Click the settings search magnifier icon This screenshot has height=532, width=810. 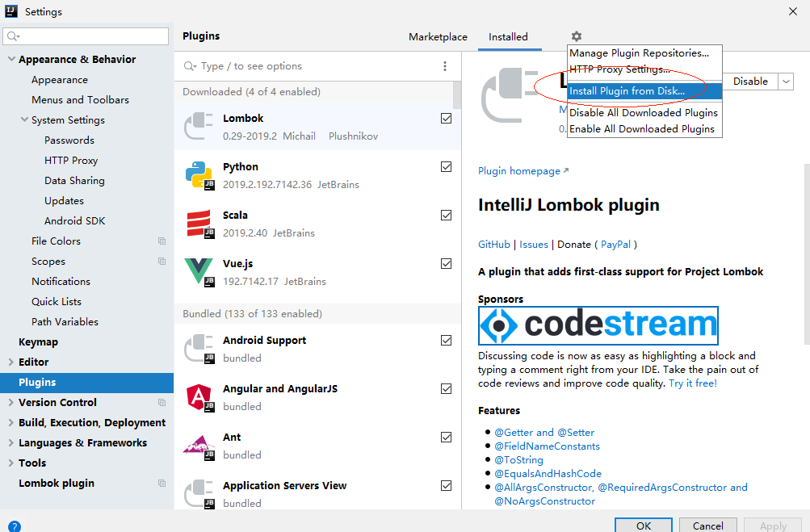click(13, 36)
